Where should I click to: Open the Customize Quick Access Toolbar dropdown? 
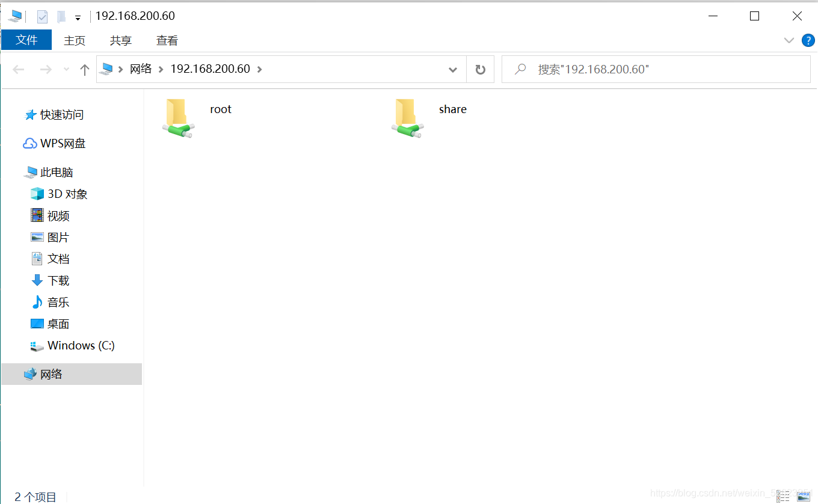tap(78, 17)
